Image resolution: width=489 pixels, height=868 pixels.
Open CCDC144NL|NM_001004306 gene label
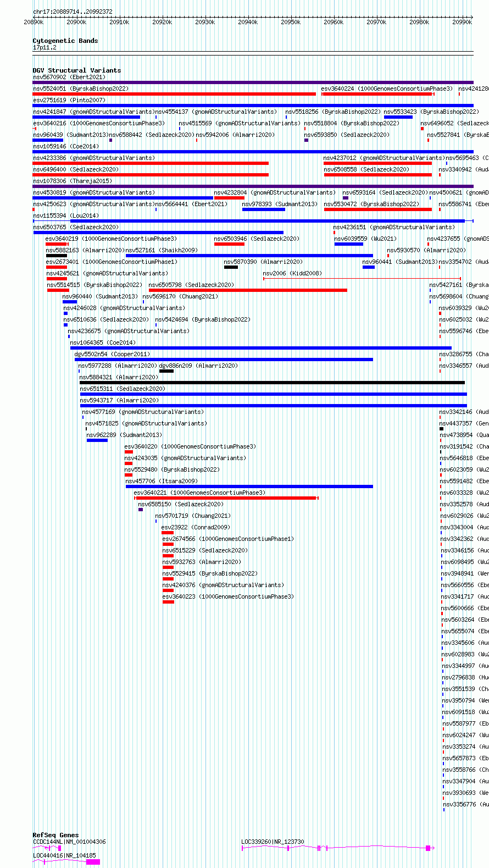(x=69, y=842)
